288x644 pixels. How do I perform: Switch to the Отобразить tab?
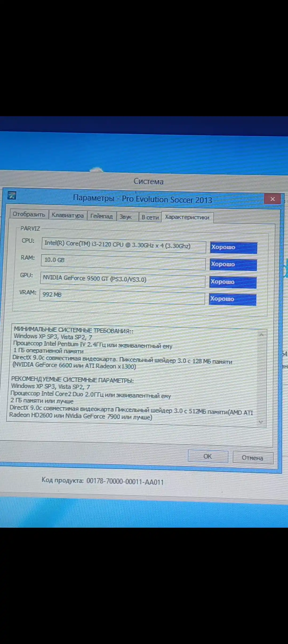(29, 214)
